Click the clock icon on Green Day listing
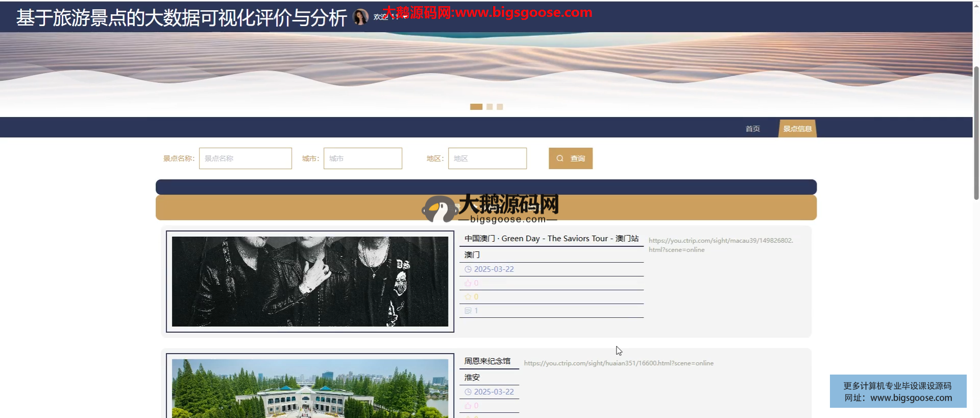This screenshot has height=418, width=980. 468,269
